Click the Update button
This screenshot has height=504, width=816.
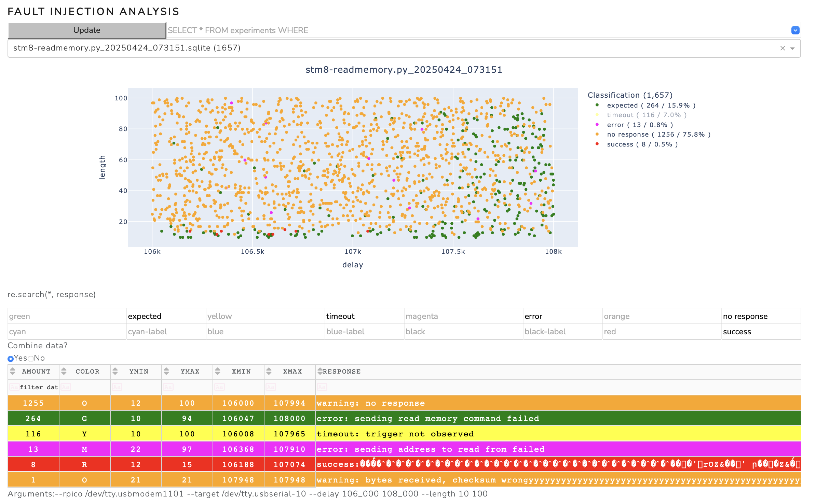[87, 30]
